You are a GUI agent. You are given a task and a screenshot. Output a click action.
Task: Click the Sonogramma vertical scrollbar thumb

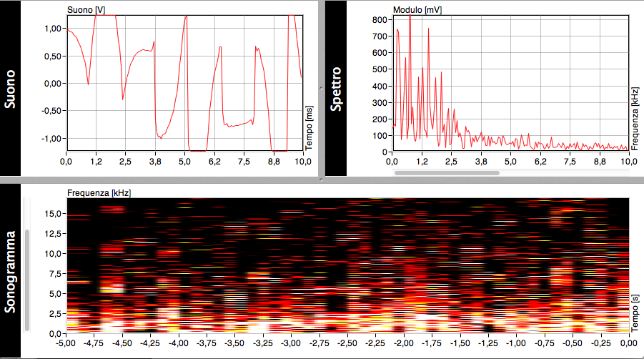coord(27,279)
